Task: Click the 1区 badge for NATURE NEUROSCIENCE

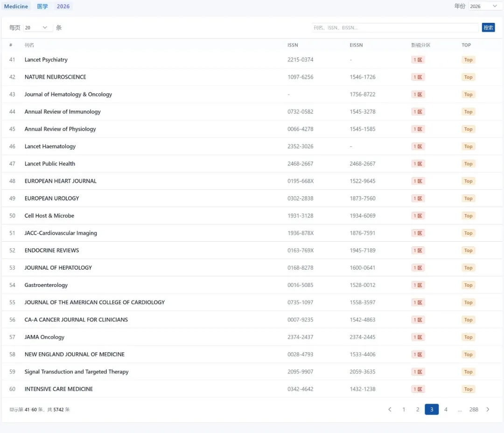Action: 418,77
